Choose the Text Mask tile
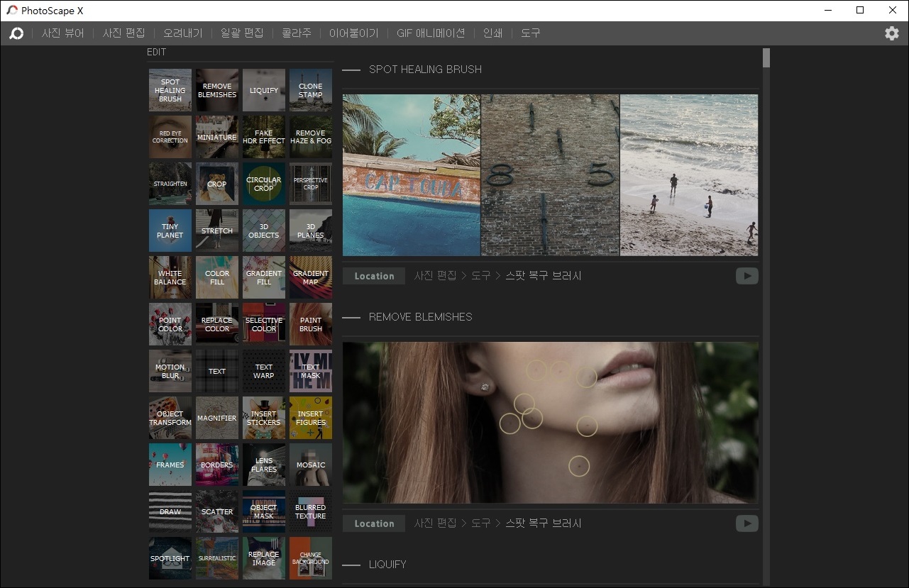Screen dimensions: 909x588 point(311,371)
